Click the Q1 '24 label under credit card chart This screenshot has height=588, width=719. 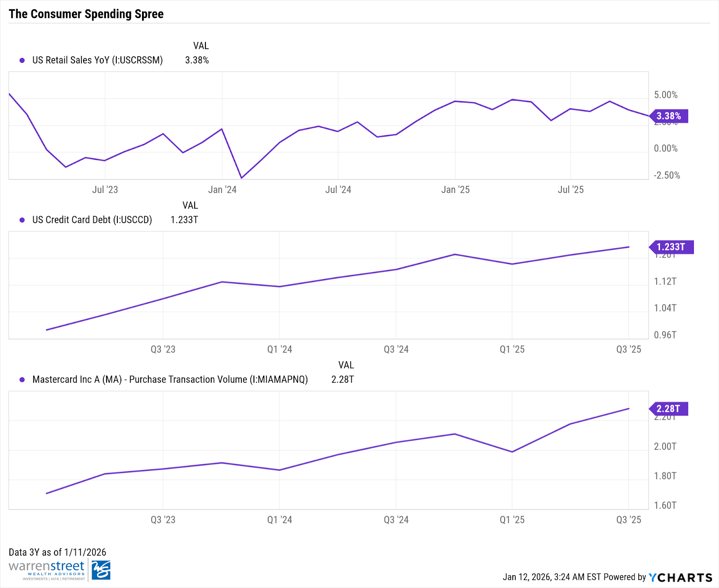[x=280, y=349]
